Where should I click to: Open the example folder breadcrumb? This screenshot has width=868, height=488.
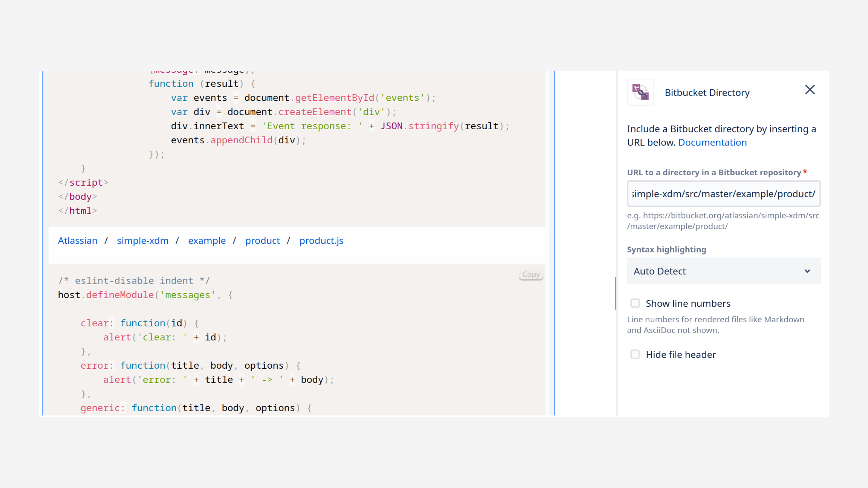point(207,240)
